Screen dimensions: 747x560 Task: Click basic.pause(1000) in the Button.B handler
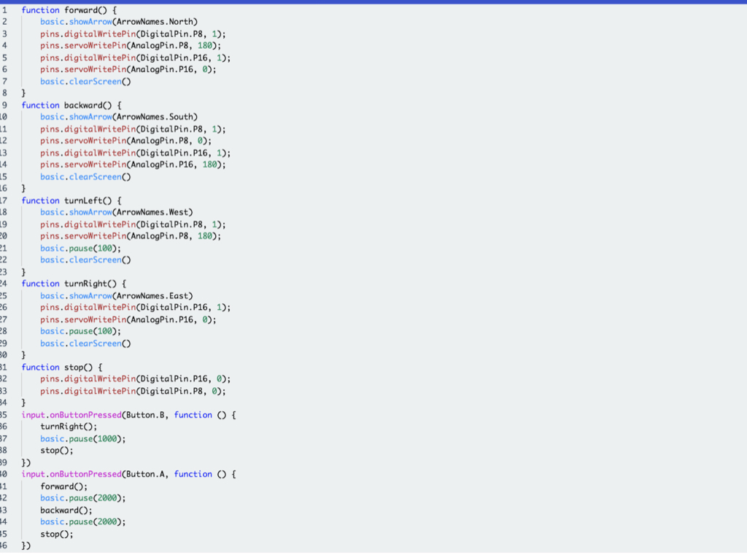[81, 438]
